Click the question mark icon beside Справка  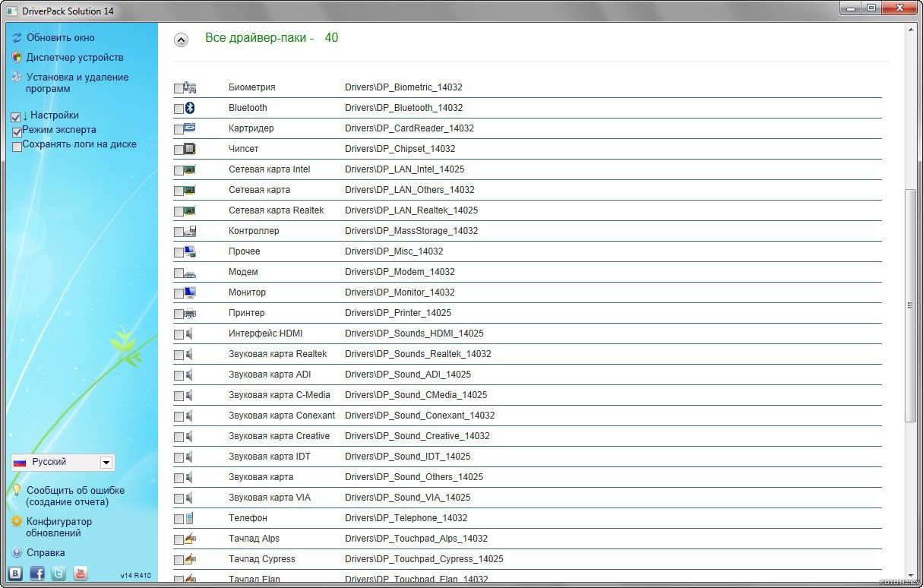pos(17,553)
